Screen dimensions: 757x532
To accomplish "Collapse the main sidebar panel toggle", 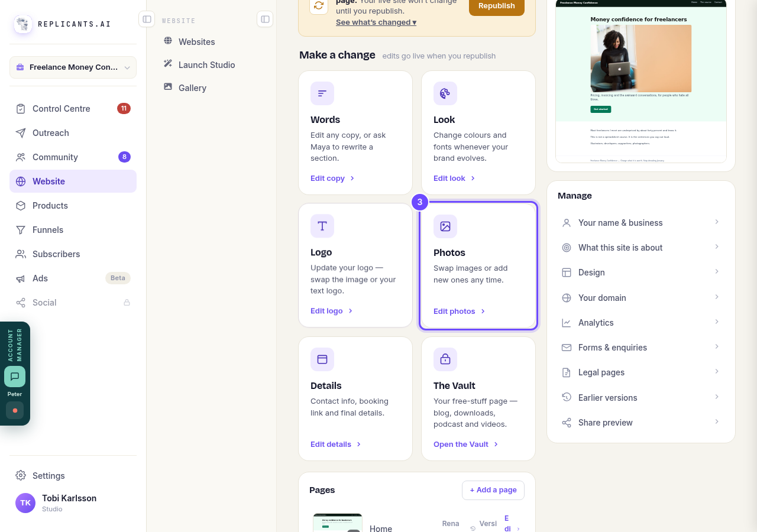I will [147, 19].
